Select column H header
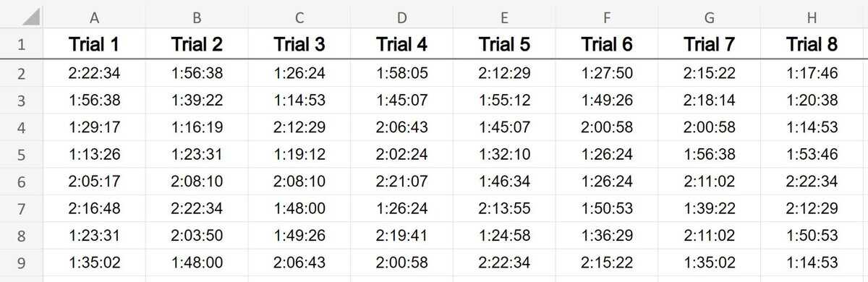 [812, 16]
